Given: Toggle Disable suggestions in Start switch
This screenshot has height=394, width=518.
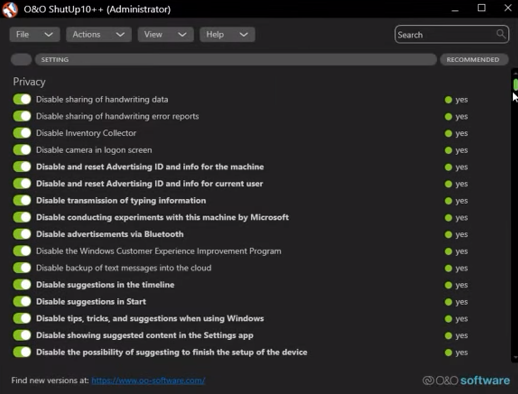Looking at the screenshot, I should click(x=22, y=301).
